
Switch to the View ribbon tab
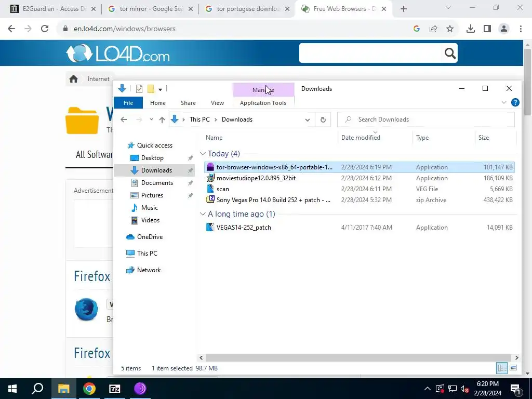[x=217, y=103]
